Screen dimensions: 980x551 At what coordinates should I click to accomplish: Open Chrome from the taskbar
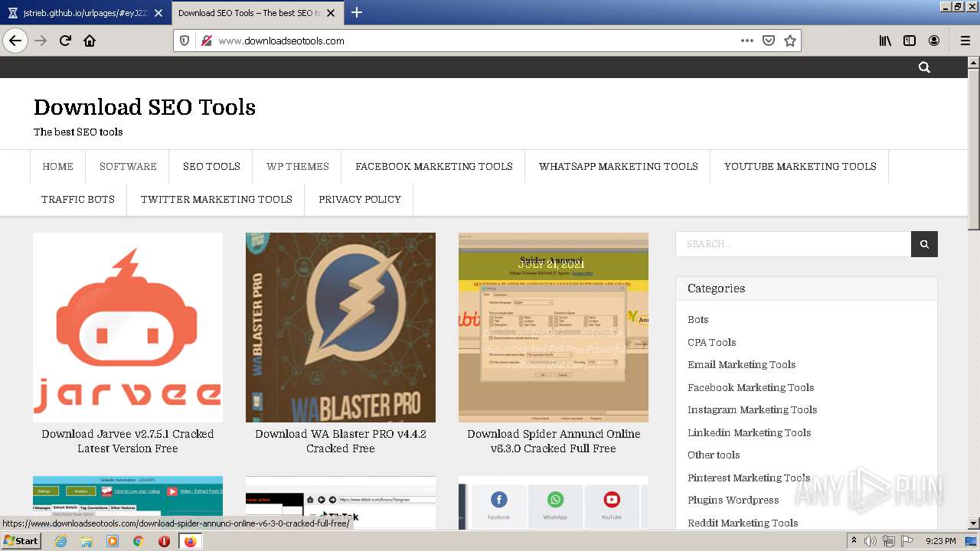click(139, 541)
